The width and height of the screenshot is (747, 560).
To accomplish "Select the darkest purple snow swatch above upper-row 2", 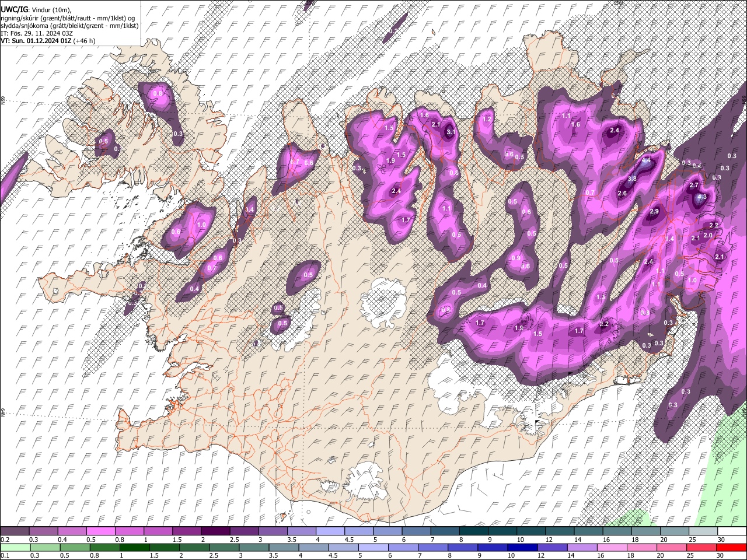I will tap(215, 531).
